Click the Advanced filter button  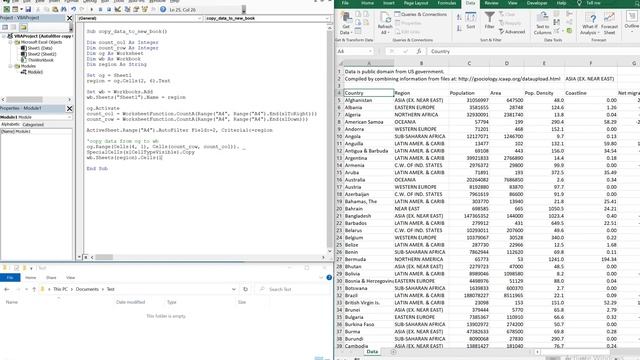point(512,32)
